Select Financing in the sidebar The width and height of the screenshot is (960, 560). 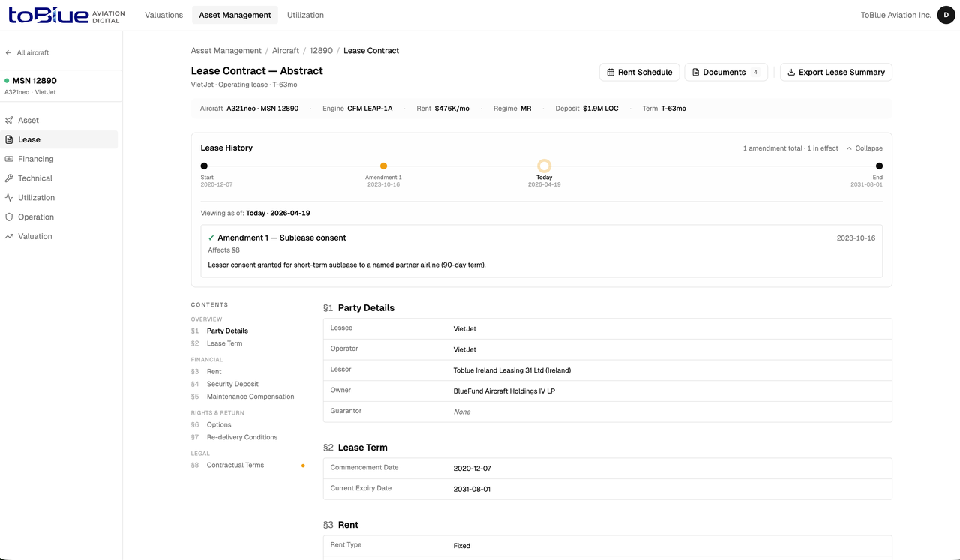tap(61, 159)
